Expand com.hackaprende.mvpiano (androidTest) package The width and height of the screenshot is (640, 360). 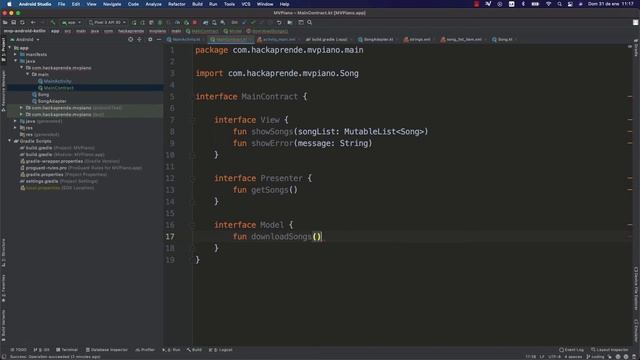click(22, 108)
